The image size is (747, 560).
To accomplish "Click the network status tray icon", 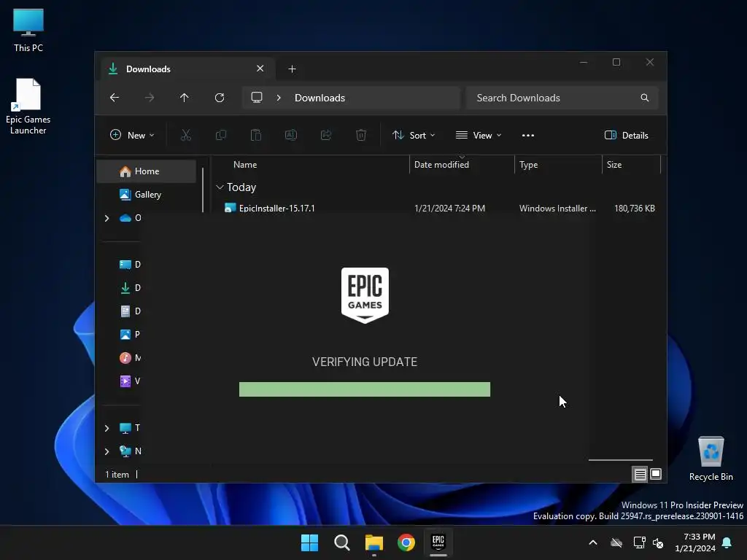I will click(639, 542).
